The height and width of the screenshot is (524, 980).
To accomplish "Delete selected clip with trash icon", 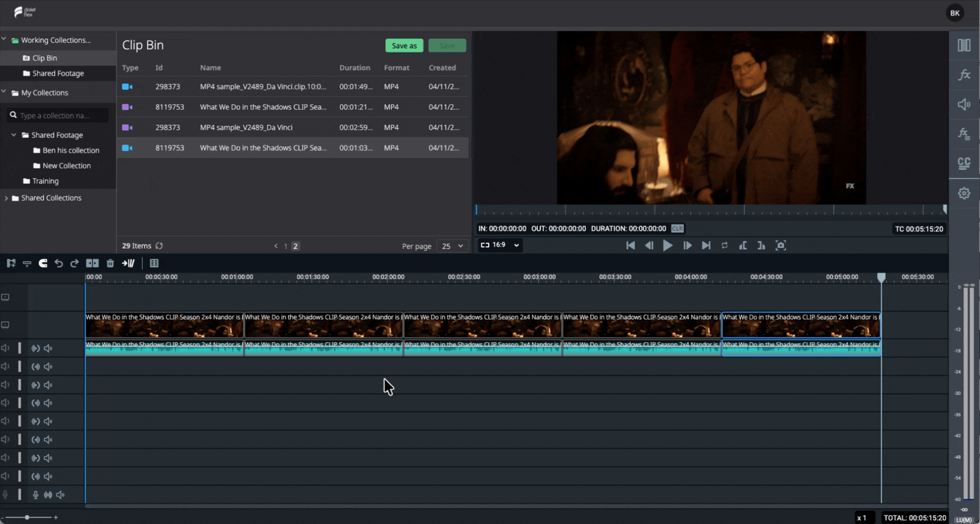I will pyautogui.click(x=110, y=264).
